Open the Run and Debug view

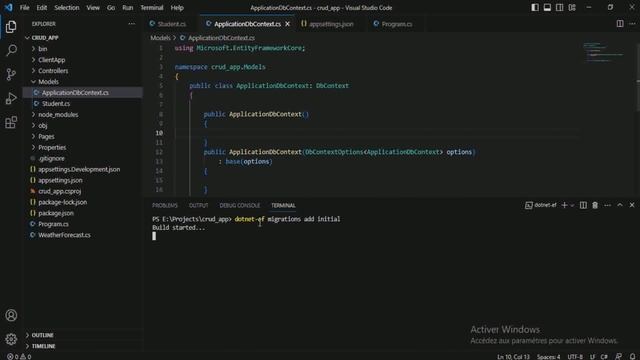click(x=11, y=98)
